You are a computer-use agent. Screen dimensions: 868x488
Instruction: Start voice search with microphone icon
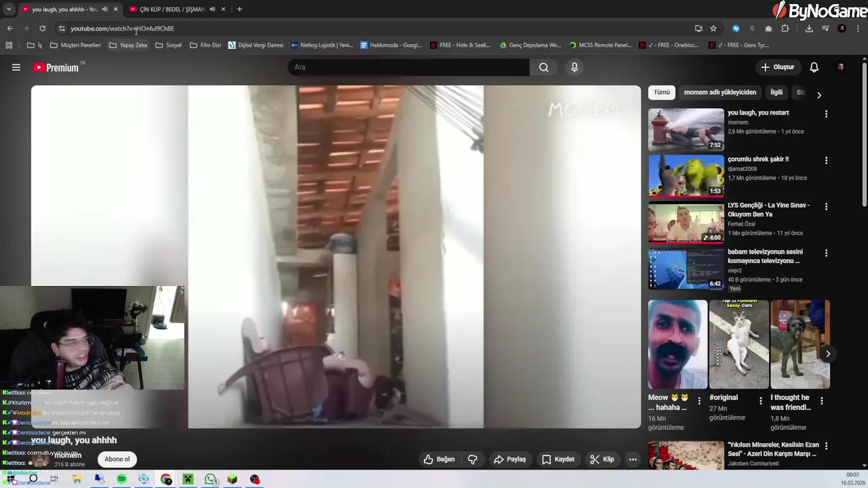pos(574,67)
